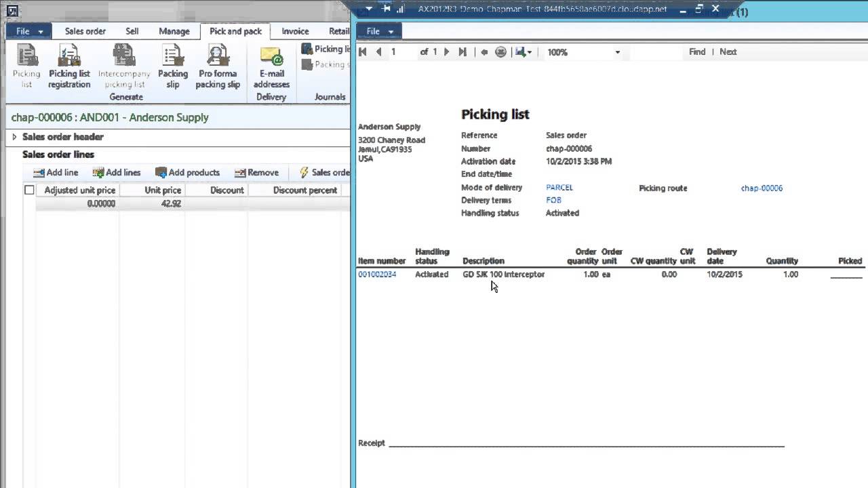Remove the selected sales order line
Viewport: 868px width, 488px height.
(x=256, y=172)
